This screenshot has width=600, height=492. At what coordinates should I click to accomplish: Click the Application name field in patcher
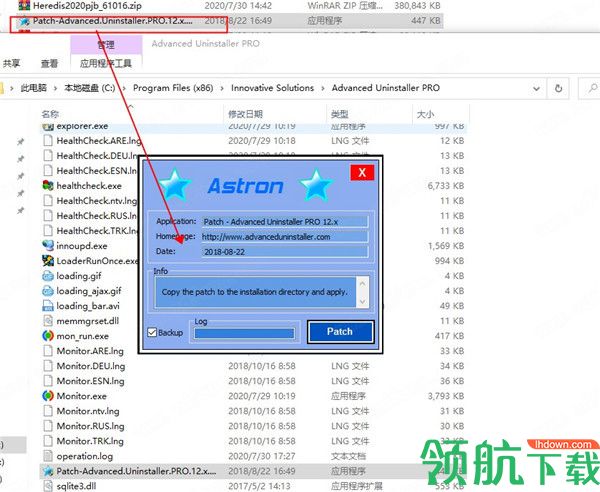click(285, 222)
